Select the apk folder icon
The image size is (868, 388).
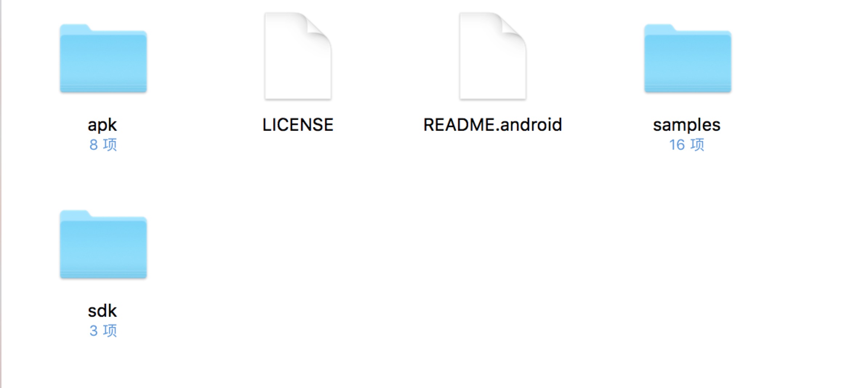coord(103,58)
